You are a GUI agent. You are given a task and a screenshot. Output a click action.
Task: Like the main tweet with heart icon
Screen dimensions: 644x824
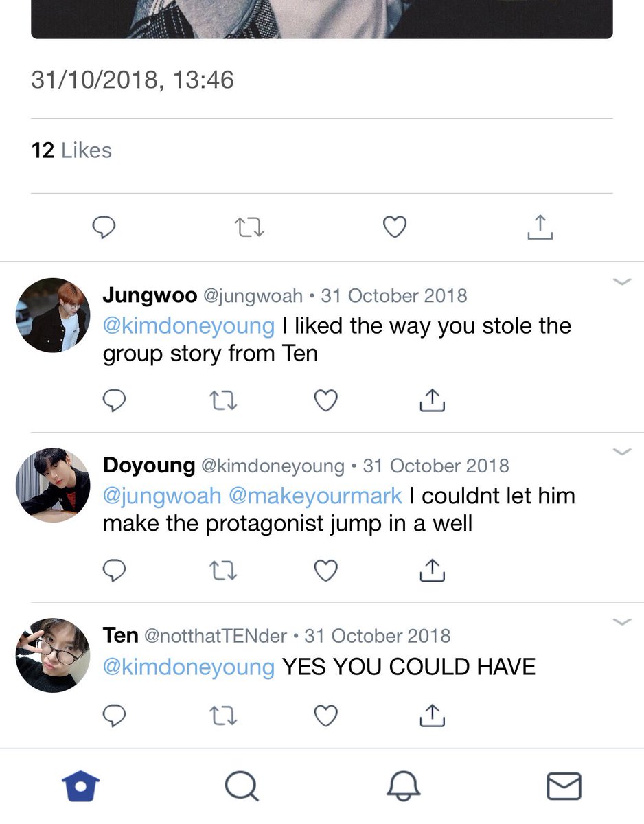click(x=395, y=227)
